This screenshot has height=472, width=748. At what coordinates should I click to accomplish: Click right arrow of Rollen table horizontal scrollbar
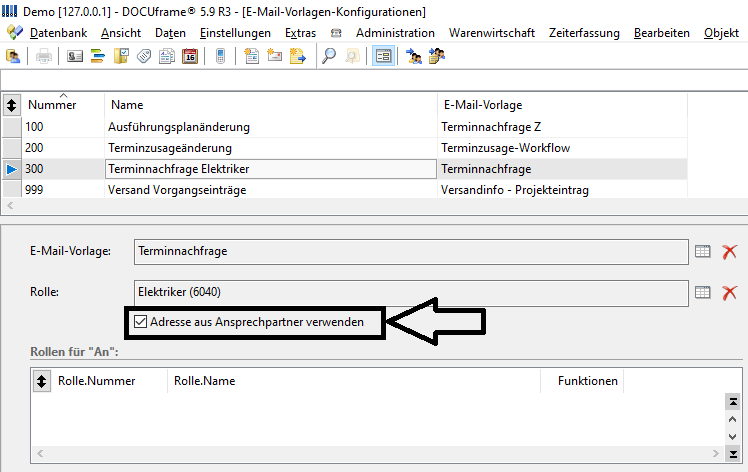[716, 453]
